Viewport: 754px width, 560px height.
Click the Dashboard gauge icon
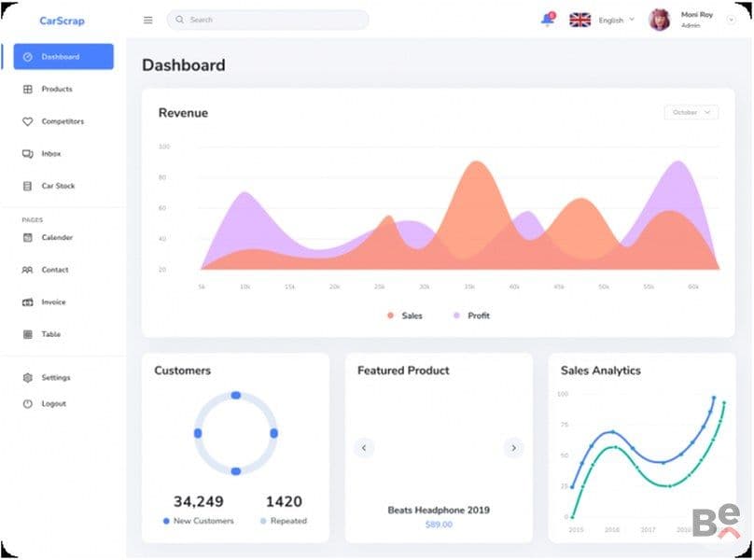(x=28, y=57)
